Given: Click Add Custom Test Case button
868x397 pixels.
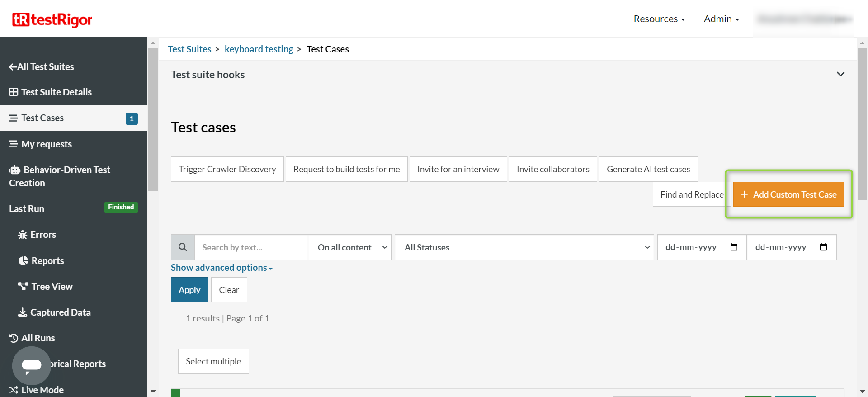Looking at the screenshot, I should point(788,194).
